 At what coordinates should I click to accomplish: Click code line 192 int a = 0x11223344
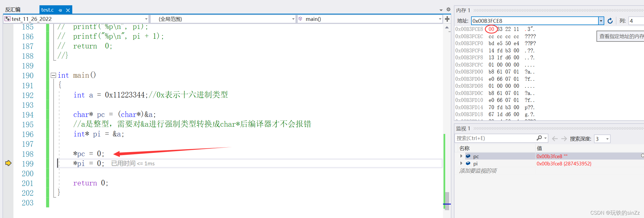tap(151, 95)
